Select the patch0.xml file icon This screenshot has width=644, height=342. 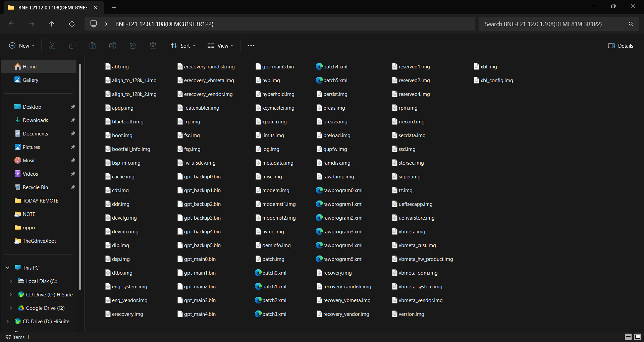(258, 273)
